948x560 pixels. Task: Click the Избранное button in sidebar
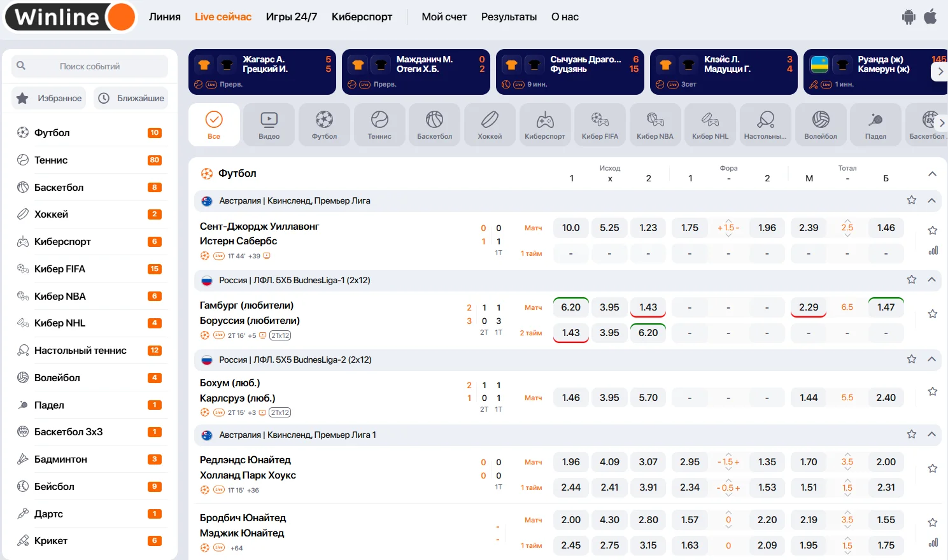coord(49,98)
